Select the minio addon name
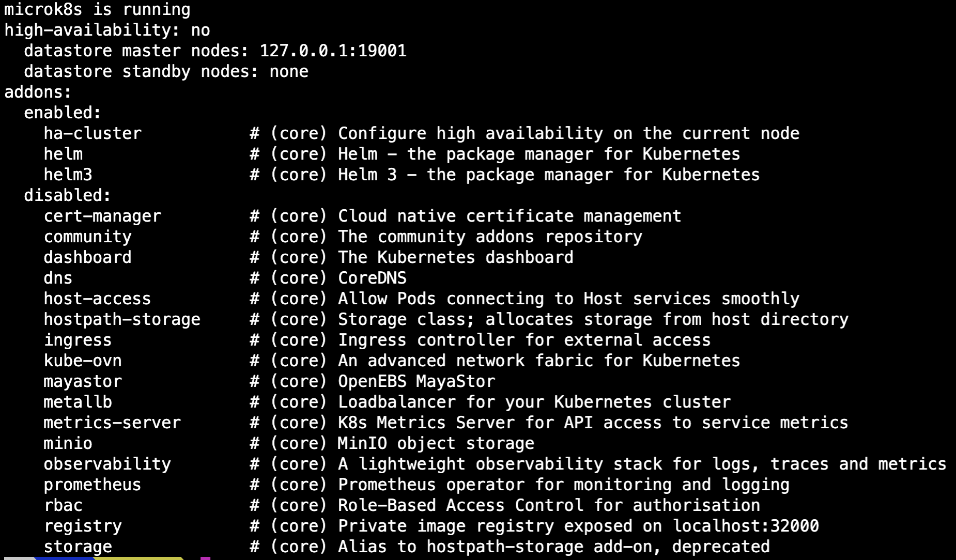The height and width of the screenshot is (560, 956). pos(68,443)
